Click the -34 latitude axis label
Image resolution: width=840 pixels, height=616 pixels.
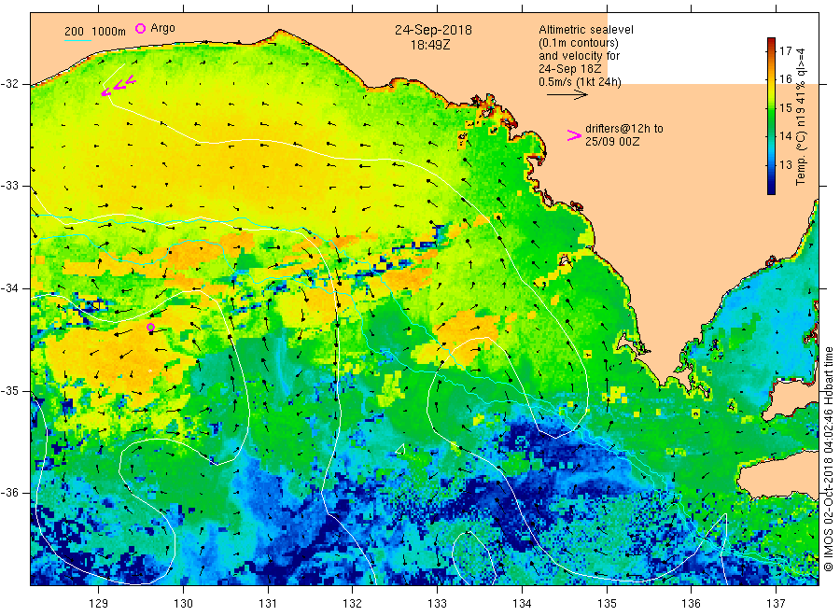tap(8, 288)
